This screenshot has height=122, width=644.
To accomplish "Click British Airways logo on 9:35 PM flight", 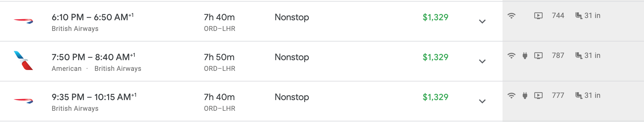I will [x=24, y=101].
